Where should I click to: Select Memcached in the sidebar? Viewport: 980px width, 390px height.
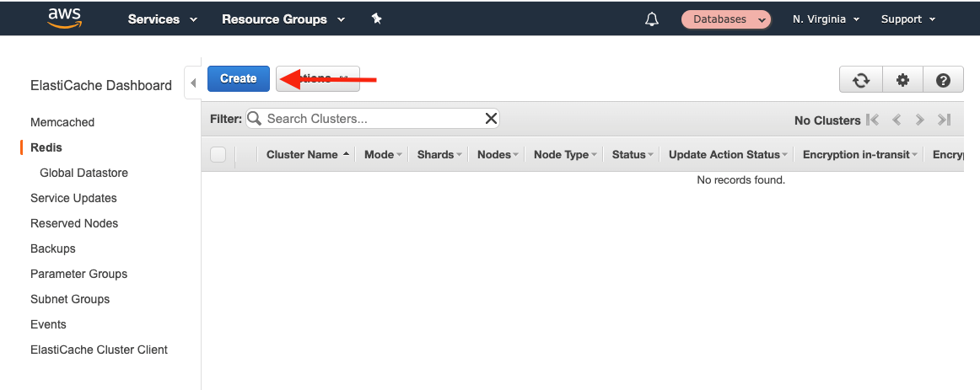(x=62, y=122)
